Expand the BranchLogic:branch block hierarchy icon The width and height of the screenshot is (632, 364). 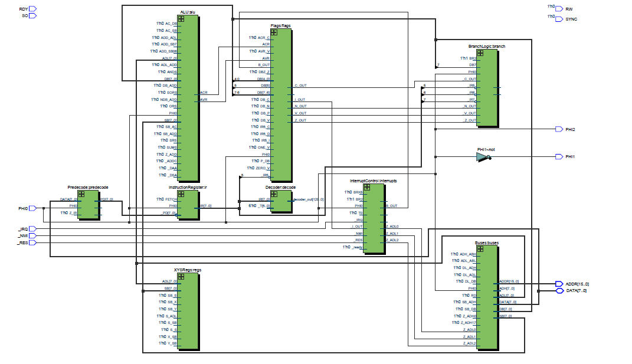point(480,54)
